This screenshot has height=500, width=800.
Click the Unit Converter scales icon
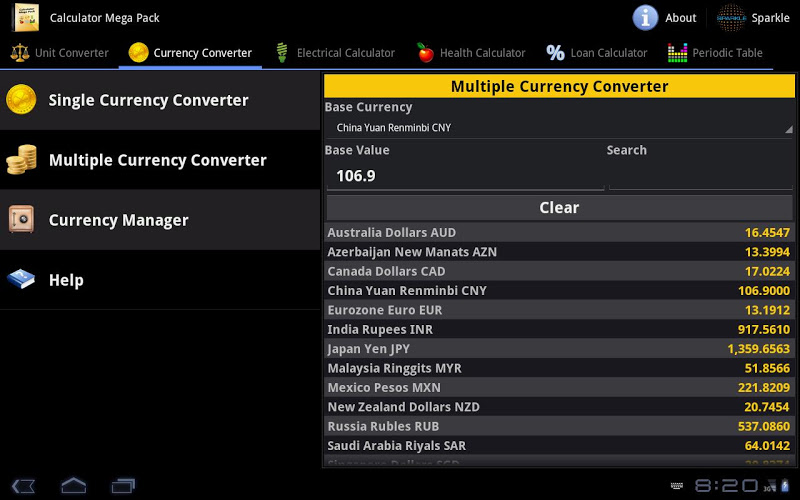coord(20,53)
